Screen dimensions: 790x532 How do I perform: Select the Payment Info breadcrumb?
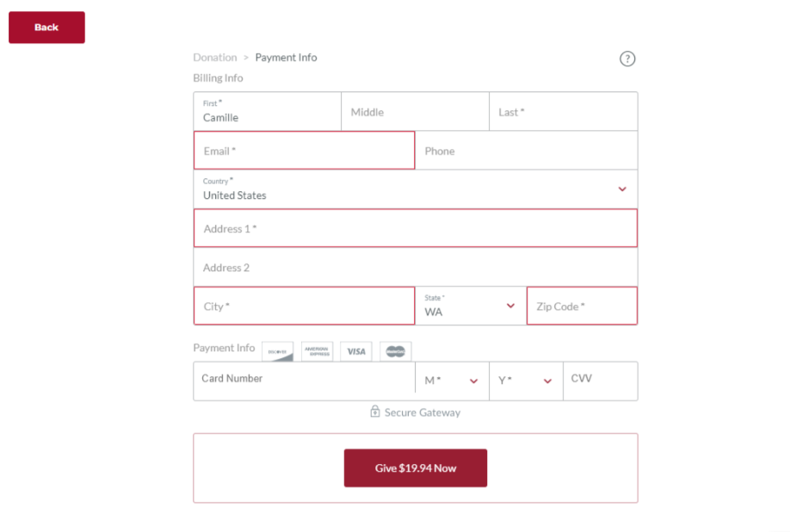[287, 58]
